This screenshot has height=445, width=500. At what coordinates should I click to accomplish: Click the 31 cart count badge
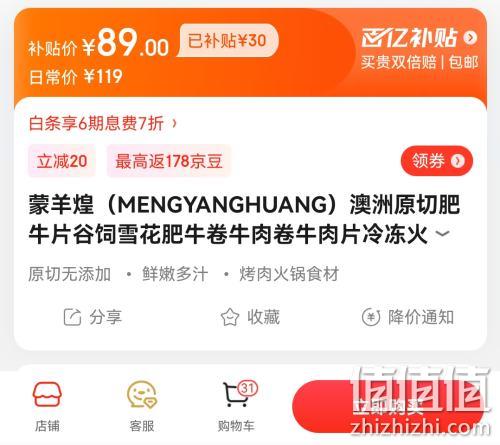pos(248,388)
